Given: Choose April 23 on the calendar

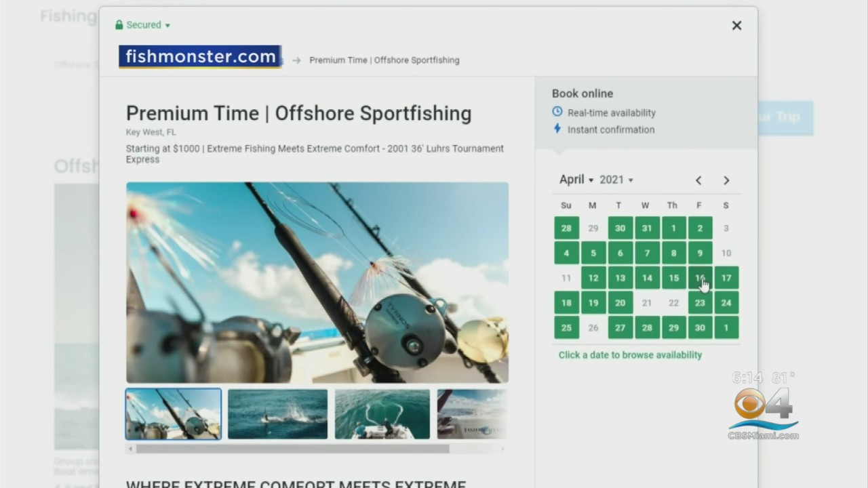Looking at the screenshot, I should click(x=700, y=303).
